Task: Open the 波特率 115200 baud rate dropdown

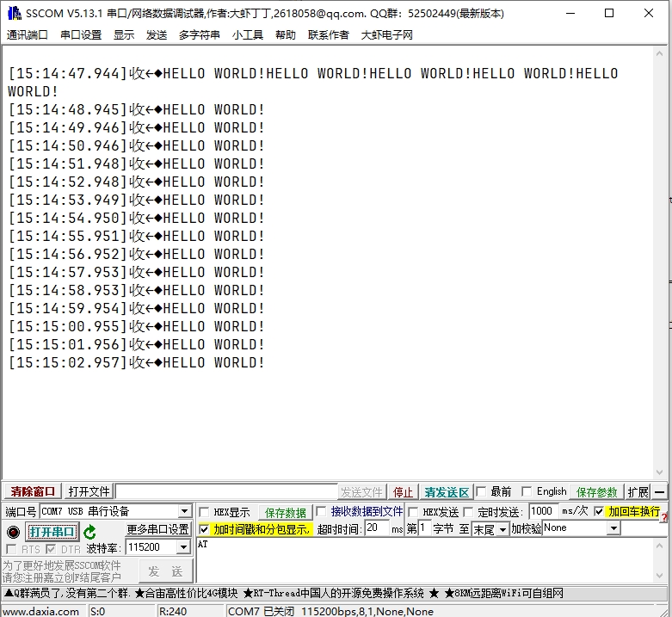Action: (x=183, y=547)
